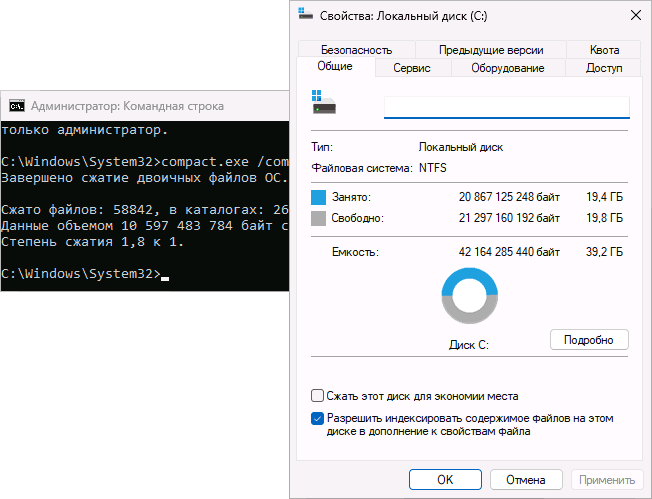Click the 42 164 285 440 байт capacity value
The image size is (652, 499).
[509, 252]
